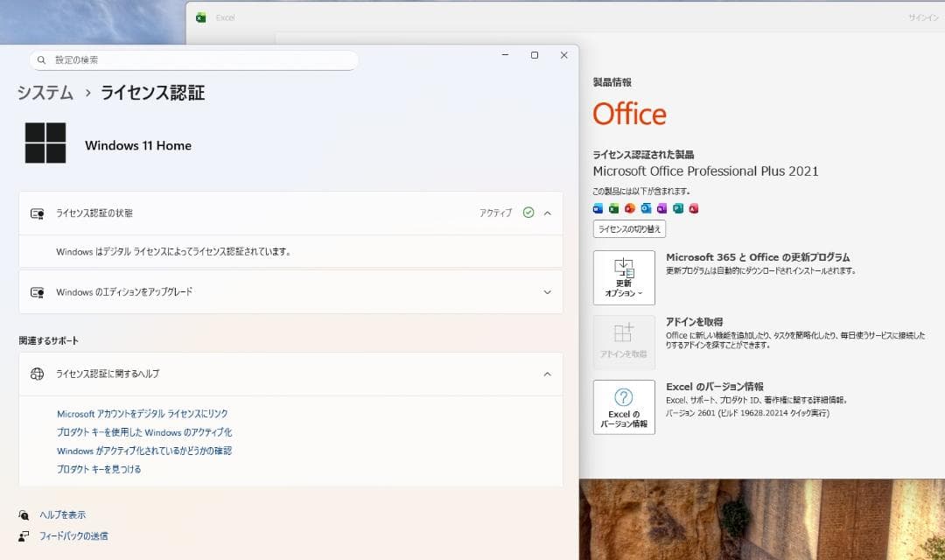Click the search magnifier icon in Settings

pyautogui.click(x=42, y=60)
